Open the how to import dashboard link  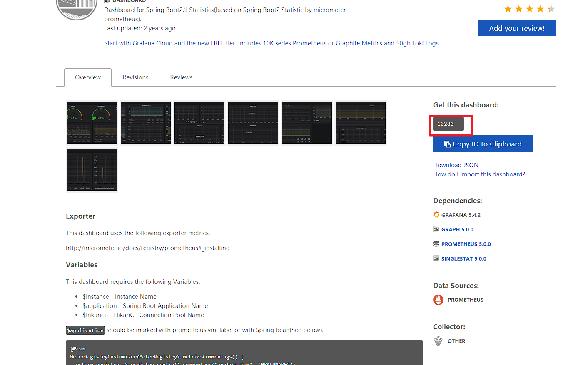coord(479,174)
